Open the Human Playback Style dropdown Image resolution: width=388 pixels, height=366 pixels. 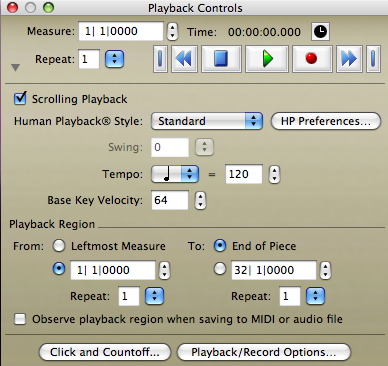tap(207, 121)
